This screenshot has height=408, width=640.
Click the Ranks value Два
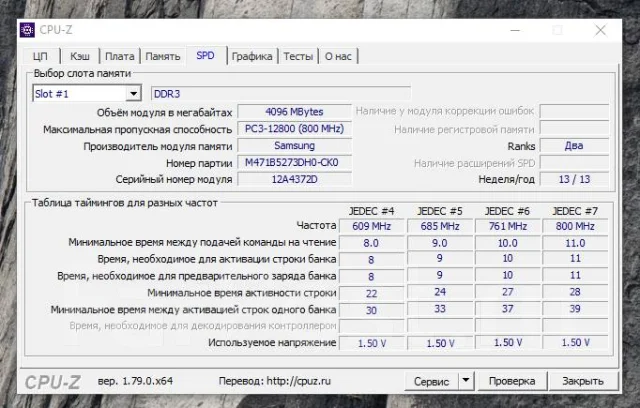pyautogui.click(x=574, y=146)
